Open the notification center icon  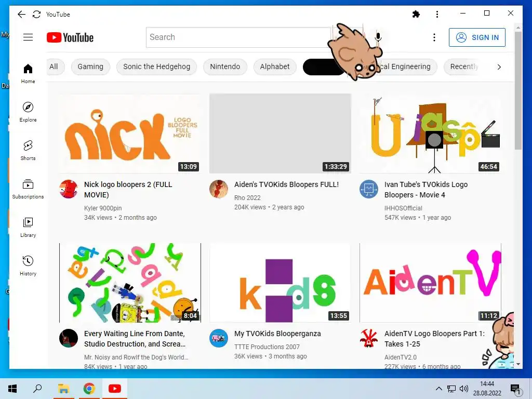coord(515,389)
